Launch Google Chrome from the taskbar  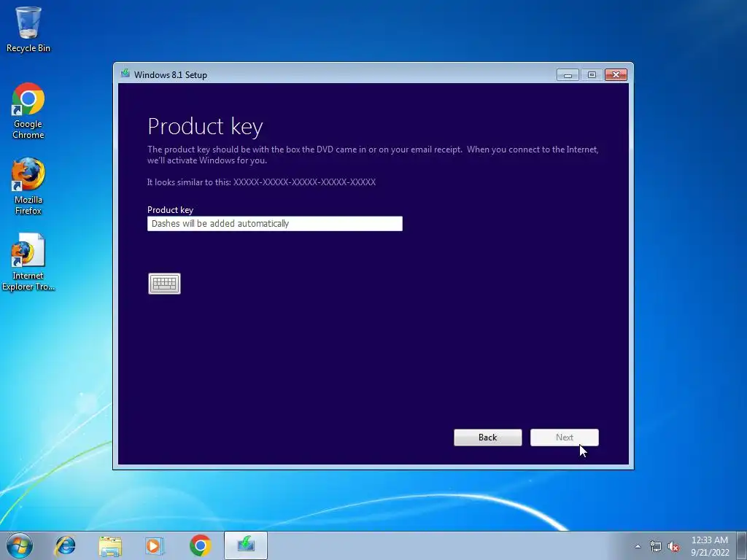click(x=201, y=545)
